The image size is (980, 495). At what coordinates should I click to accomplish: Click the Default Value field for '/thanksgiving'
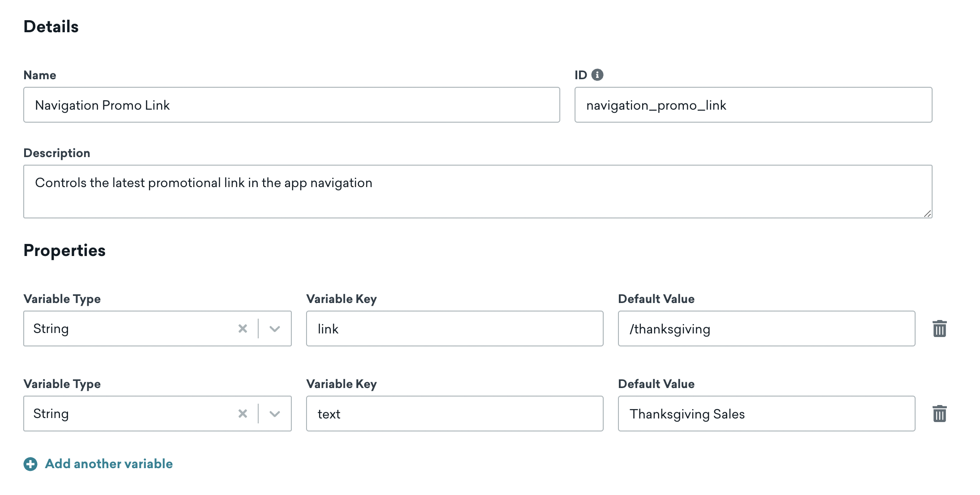click(x=767, y=329)
